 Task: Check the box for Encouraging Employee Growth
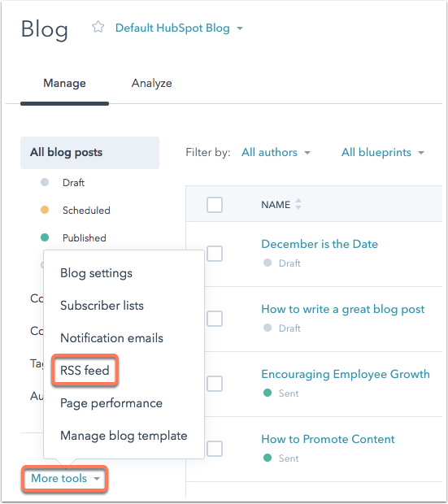(215, 384)
